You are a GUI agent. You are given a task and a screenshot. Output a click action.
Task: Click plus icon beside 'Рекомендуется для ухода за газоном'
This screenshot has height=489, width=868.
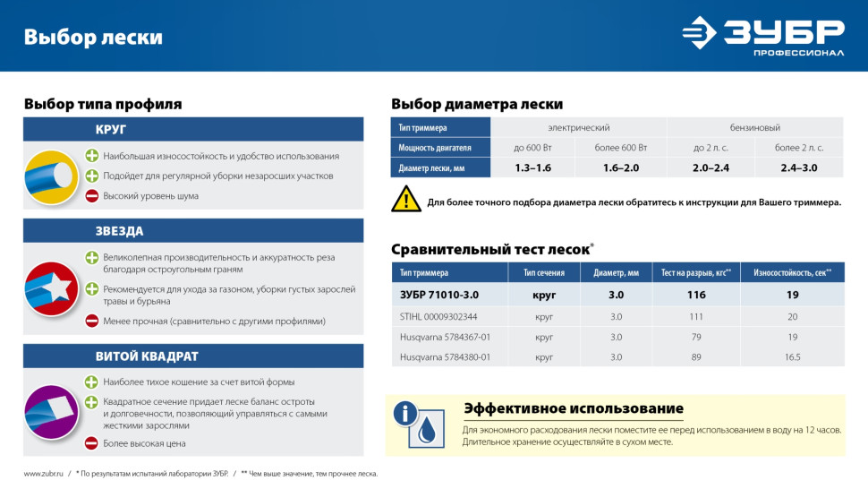point(92,289)
